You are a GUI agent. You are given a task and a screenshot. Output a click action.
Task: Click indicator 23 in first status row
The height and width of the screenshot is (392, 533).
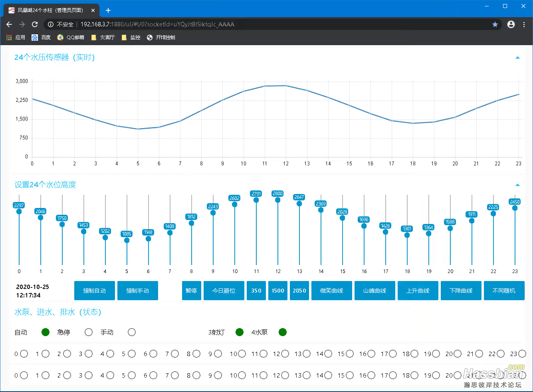[x=522, y=354]
